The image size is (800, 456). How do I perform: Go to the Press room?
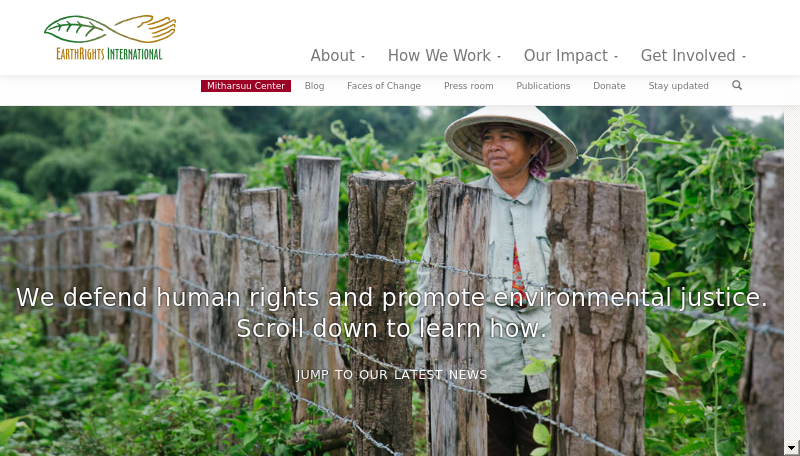[468, 86]
